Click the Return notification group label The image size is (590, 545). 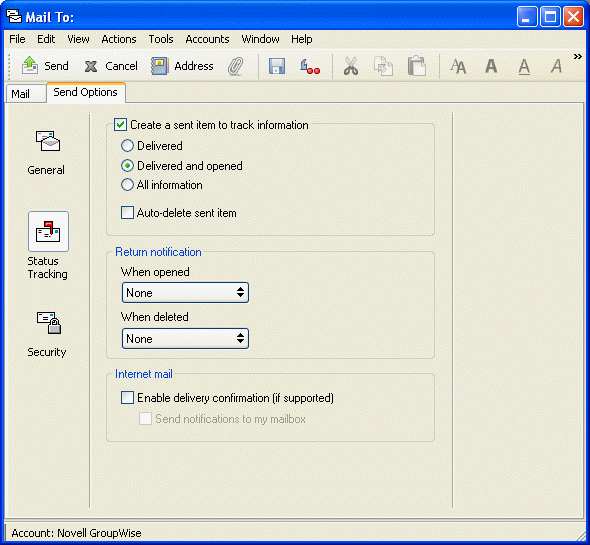click(158, 252)
